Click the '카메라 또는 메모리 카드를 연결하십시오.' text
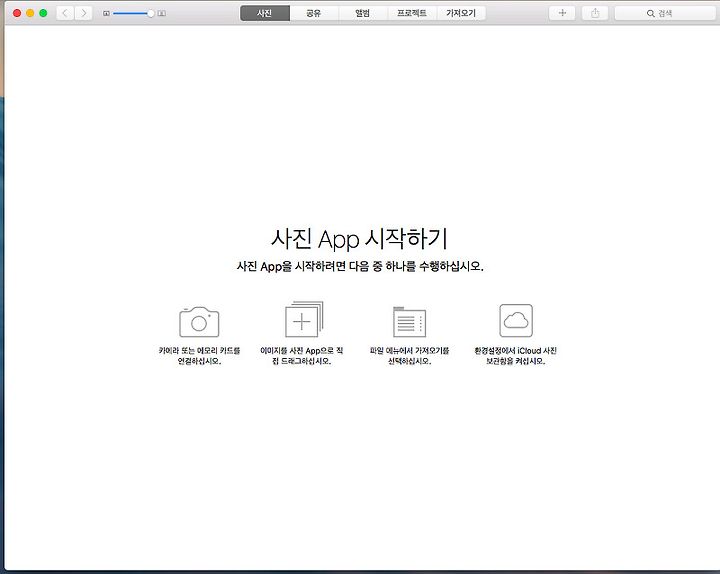The height and width of the screenshot is (574, 720). click(x=199, y=356)
